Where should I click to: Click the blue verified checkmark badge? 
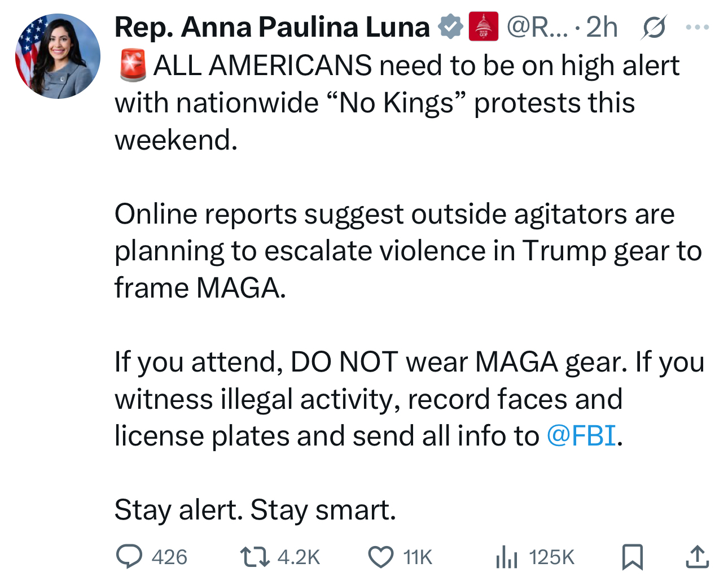click(450, 27)
